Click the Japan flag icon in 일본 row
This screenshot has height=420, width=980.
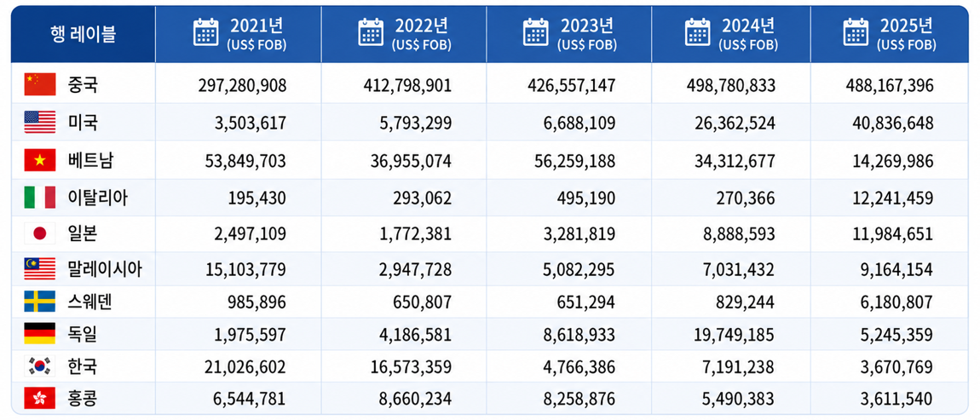point(40,233)
